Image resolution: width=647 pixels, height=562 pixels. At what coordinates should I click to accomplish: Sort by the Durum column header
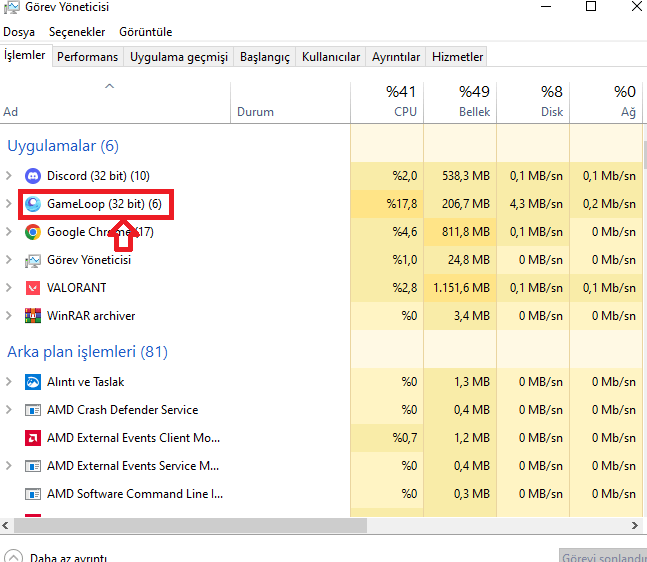(x=290, y=102)
